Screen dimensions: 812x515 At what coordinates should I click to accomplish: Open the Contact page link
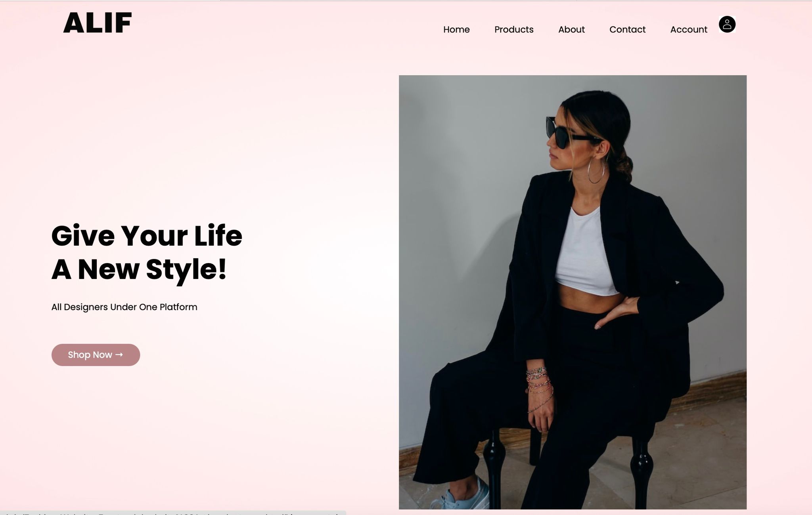[x=627, y=29]
